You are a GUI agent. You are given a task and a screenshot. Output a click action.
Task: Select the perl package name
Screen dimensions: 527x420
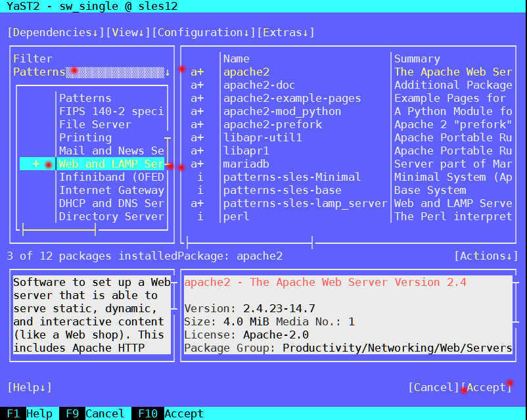coord(236,216)
